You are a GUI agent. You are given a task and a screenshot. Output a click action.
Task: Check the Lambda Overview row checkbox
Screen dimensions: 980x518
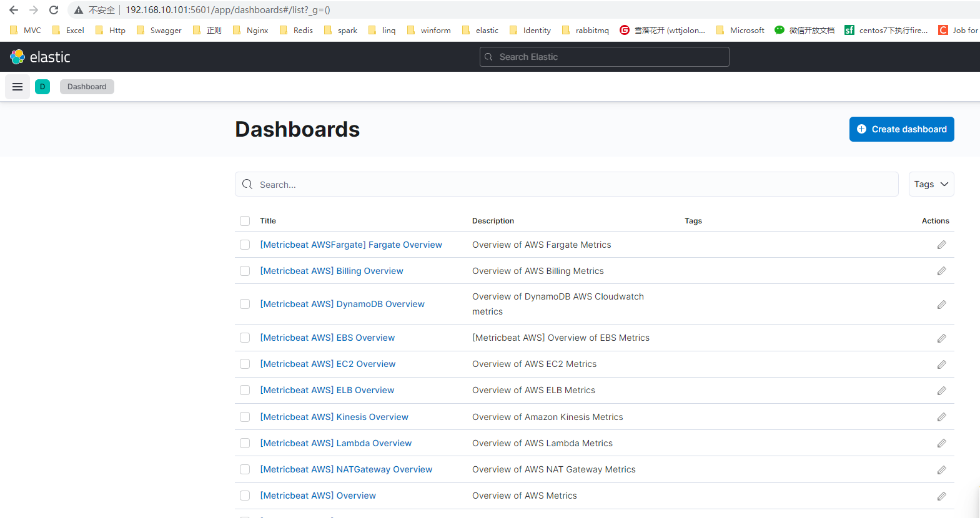[x=245, y=443]
